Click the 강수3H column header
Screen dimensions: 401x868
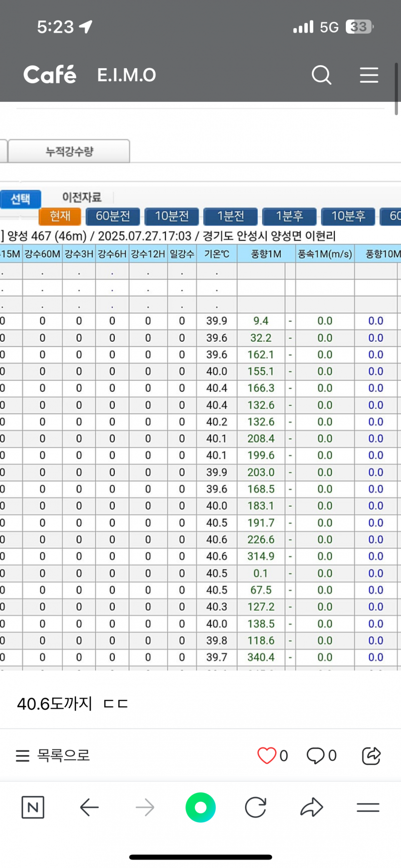[x=79, y=254]
